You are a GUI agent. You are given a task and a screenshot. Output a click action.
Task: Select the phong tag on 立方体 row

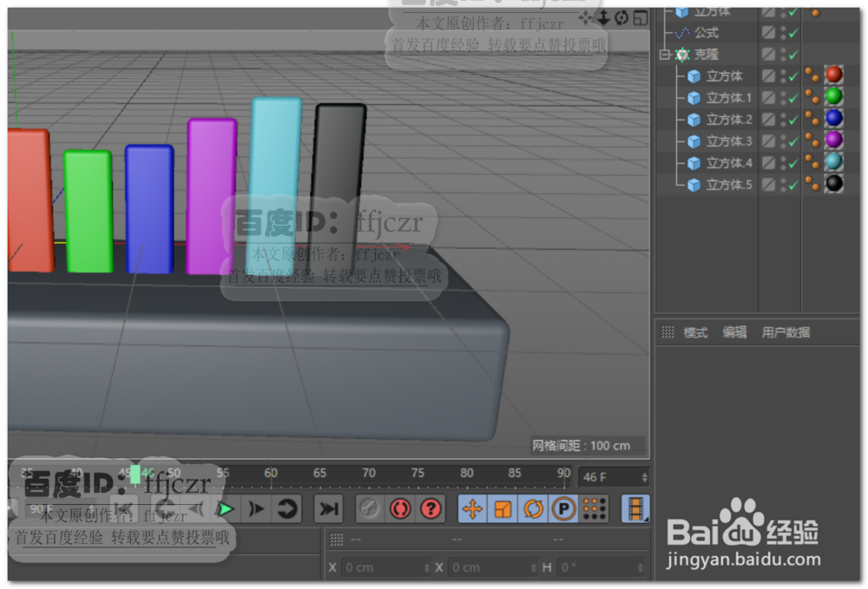point(812,75)
